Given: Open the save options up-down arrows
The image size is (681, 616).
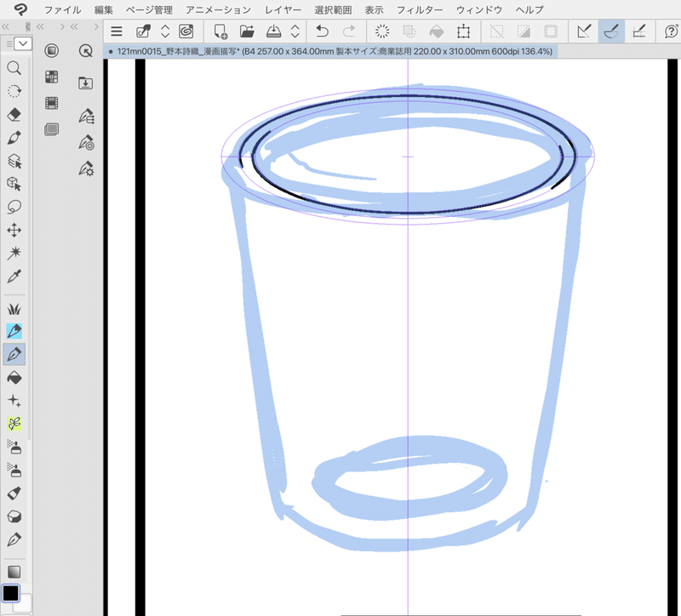Looking at the screenshot, I should click(295, 31).
